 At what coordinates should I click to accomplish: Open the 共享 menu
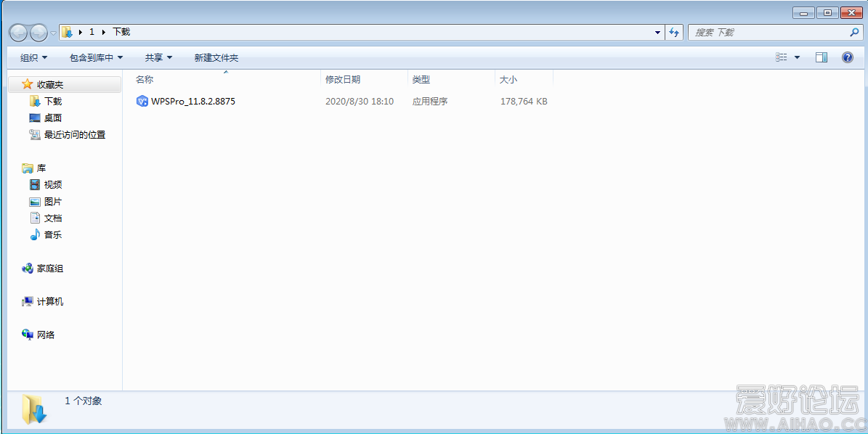(x=158, y=57)
